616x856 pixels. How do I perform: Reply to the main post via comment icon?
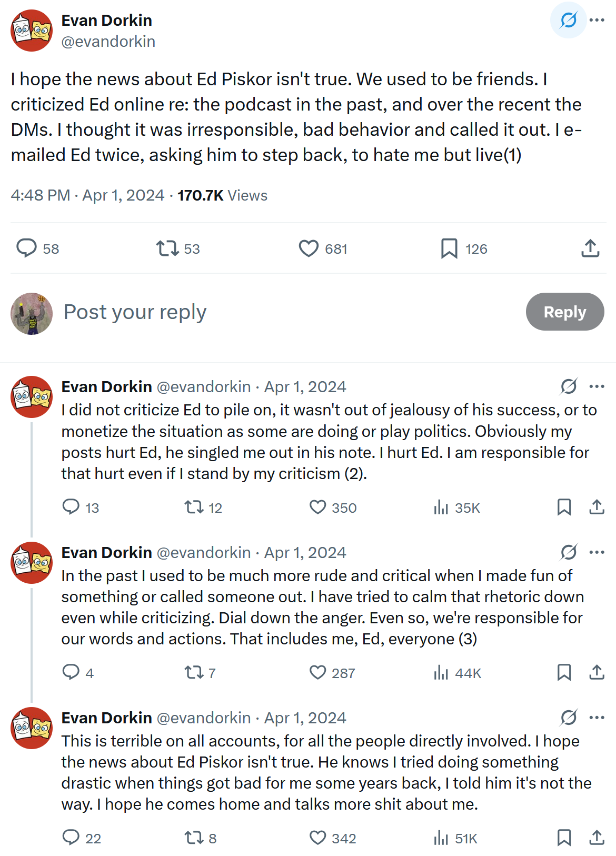pyautogui.click(x=26, y=248)
